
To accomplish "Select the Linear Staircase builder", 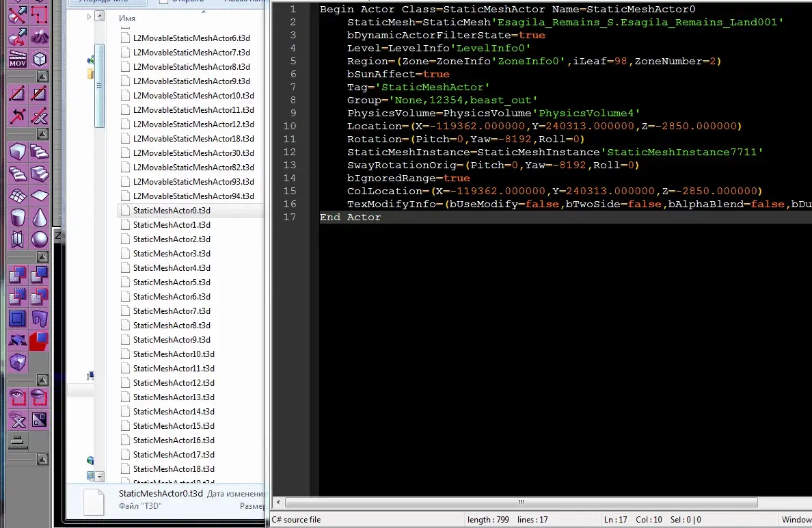I will (x=40, y=173).
